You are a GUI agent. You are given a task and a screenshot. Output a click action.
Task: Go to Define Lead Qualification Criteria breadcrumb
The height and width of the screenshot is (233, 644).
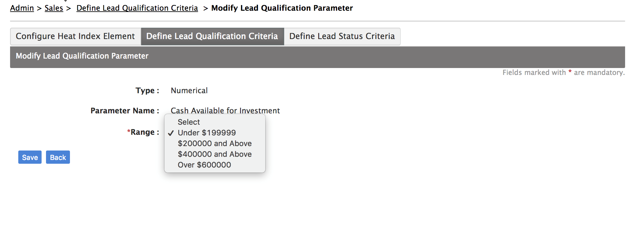pos(137,8)
